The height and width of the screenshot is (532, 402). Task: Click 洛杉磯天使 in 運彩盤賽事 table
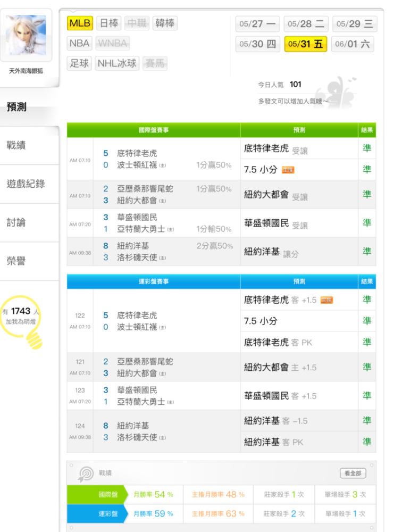pos(137,437)
